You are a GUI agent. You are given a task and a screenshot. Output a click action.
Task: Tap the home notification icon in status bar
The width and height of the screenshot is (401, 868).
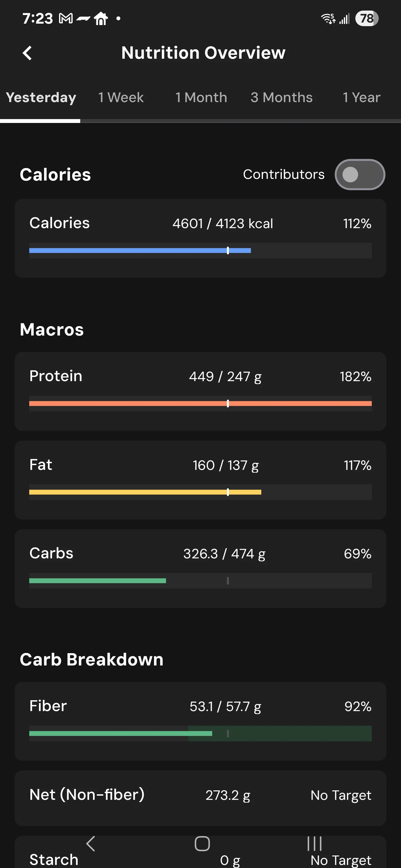pyautogui.click(x=101, y=19)
